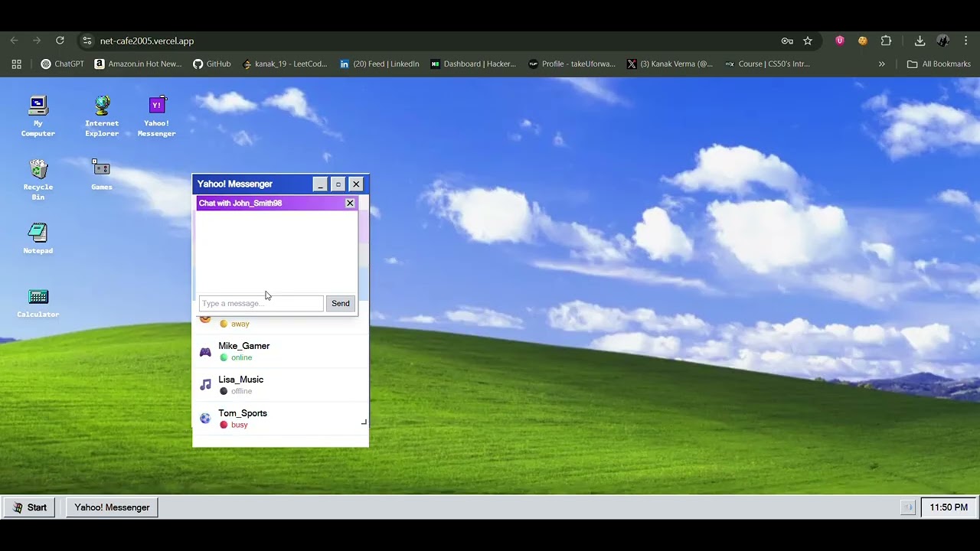Click the Mike_Gamer game controller avatar
The image size is (980, 551).
[205, 352]
